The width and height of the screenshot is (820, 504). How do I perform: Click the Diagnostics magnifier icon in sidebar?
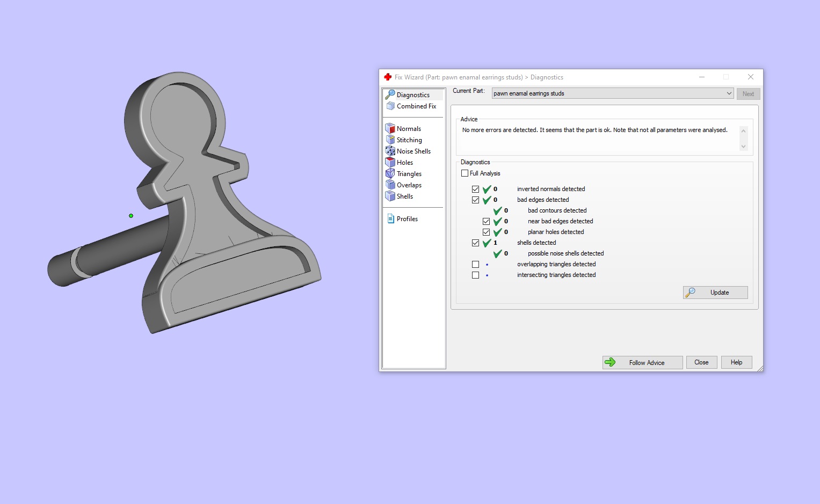(x=390, y=95)
